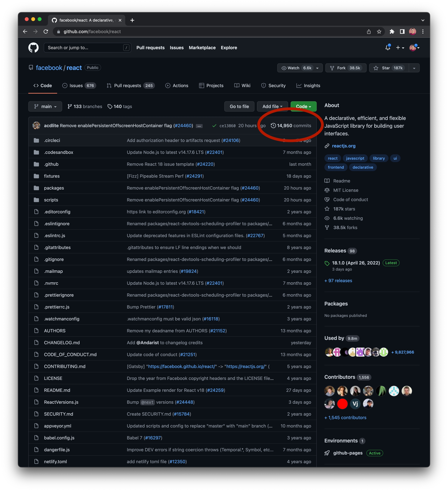Click the javascript topic tag
Viewport: 448px width, 491px height.
coord(355,158)
